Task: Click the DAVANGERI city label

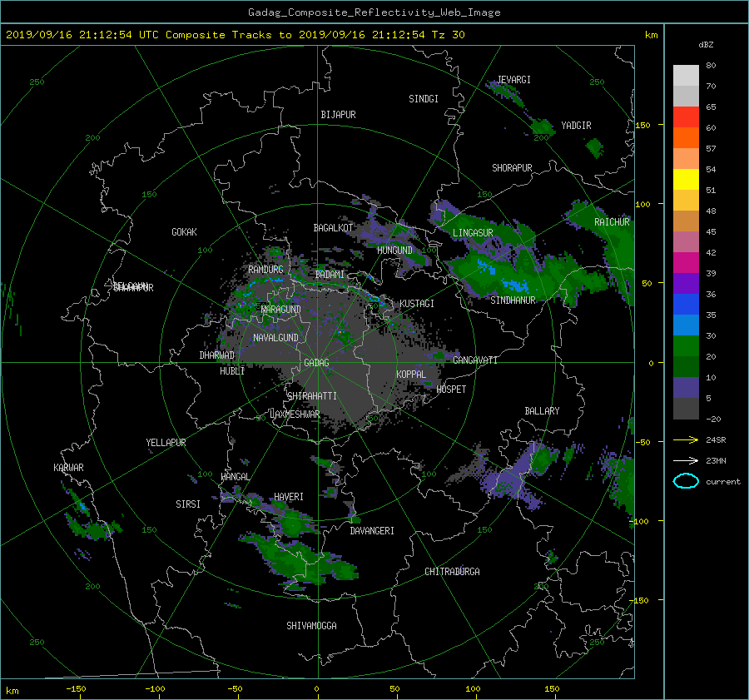Action: pos(372,531)
